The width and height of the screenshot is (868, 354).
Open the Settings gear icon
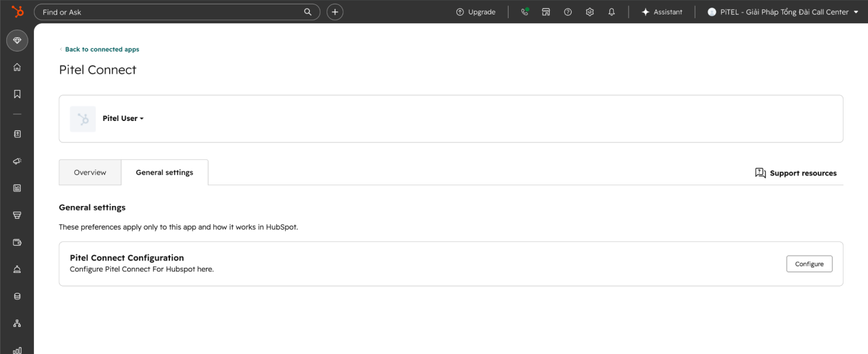pyautogui.click(x=590, y=12)
